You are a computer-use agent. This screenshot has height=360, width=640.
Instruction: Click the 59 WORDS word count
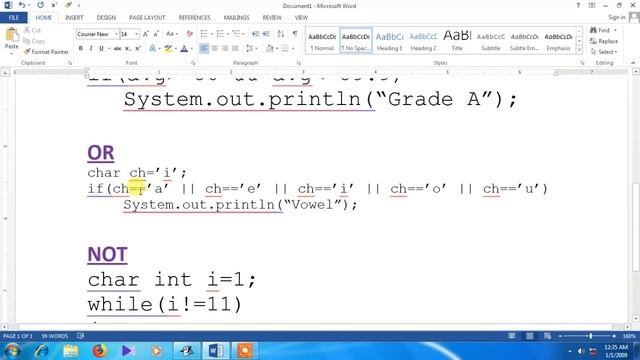click(55, 336)
